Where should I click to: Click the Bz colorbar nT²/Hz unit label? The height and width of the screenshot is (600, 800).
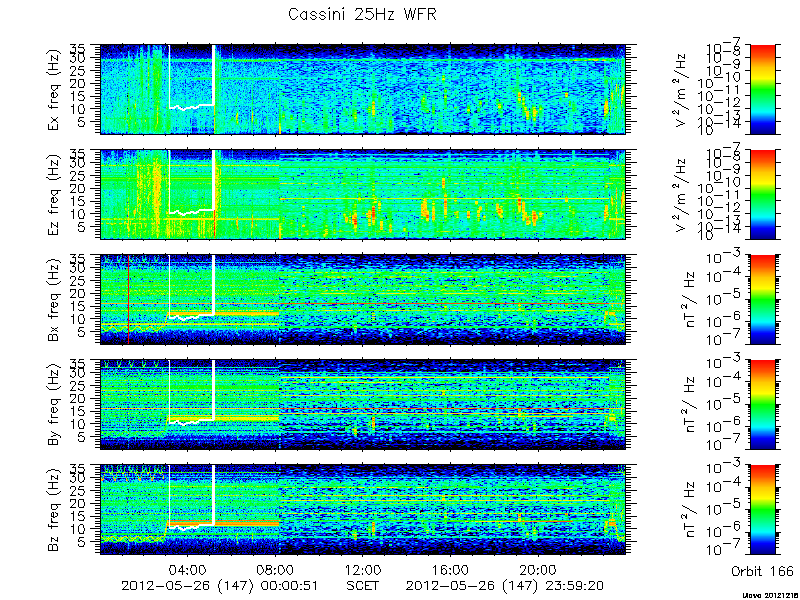(x=691, y=510)
